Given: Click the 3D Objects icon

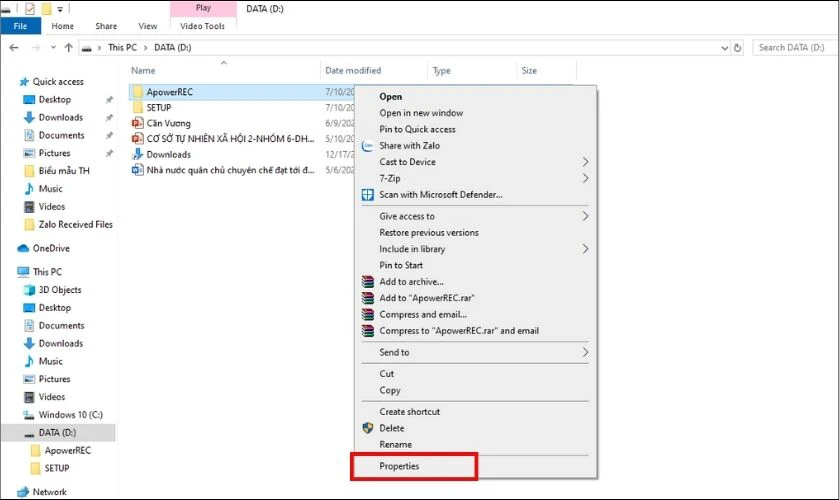Looking at the screenshot, I should [x=29, y=290].
